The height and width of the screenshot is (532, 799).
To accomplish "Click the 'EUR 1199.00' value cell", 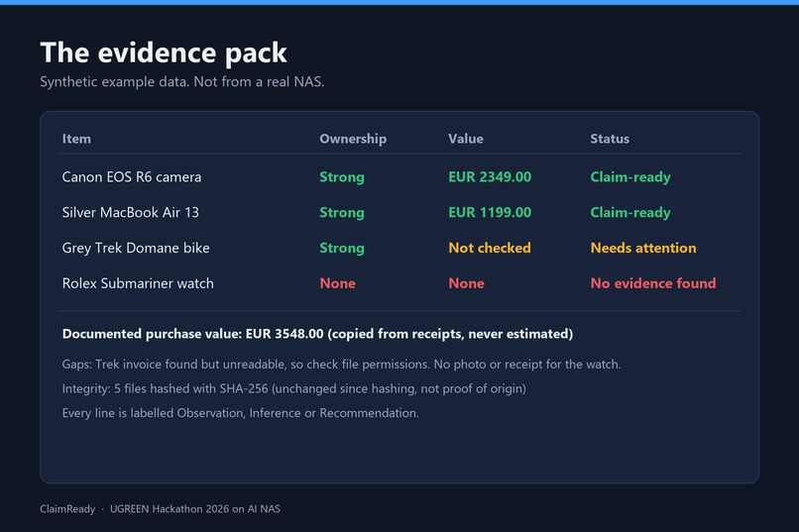I will (x=490, y=212).
